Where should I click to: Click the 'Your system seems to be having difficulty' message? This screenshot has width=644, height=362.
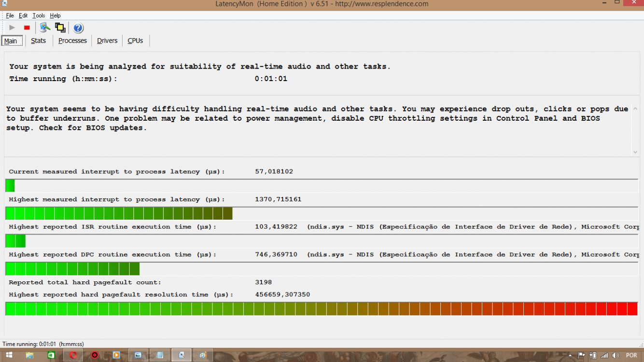[x=317, y=119]
